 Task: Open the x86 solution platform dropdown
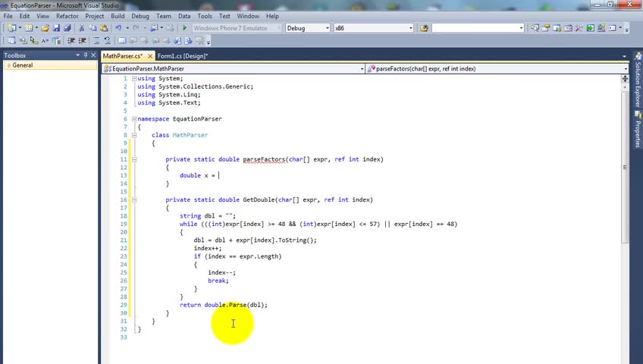(410, 28)
